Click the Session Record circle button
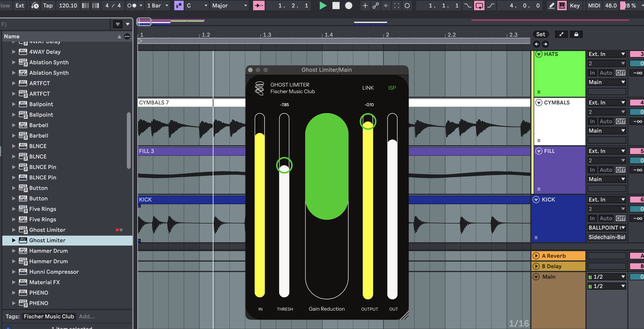The image size is (644, 329). 407,5
